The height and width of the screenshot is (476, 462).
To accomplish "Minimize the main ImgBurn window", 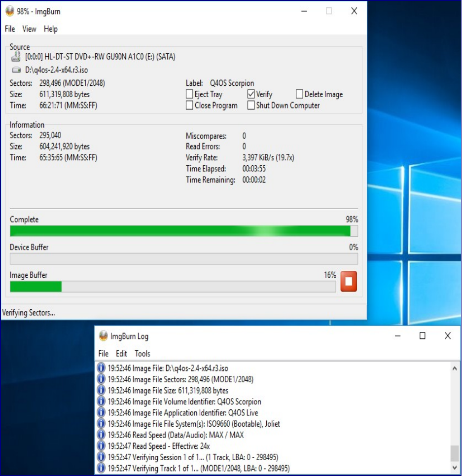I will click(x=304, y=11).
